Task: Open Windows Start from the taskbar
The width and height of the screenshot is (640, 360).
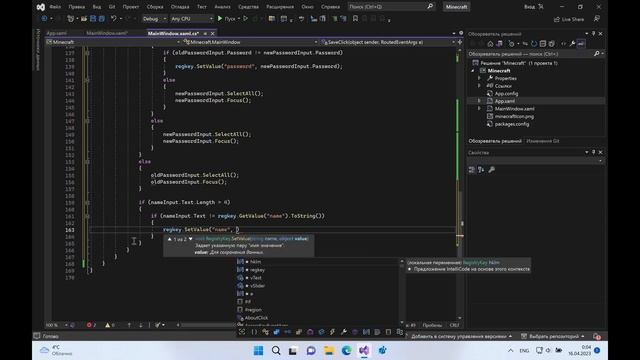Action: click(258, 351)
